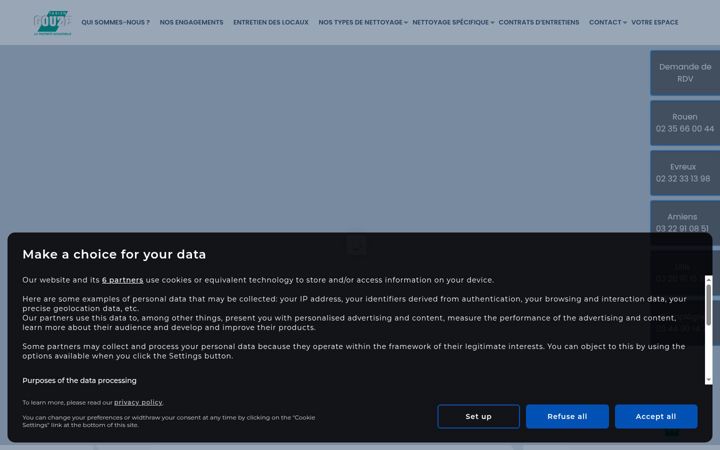Expand the CONTACT dropdown menu
The width and height of the screenshot is (720, 450).
click(608, 22)
